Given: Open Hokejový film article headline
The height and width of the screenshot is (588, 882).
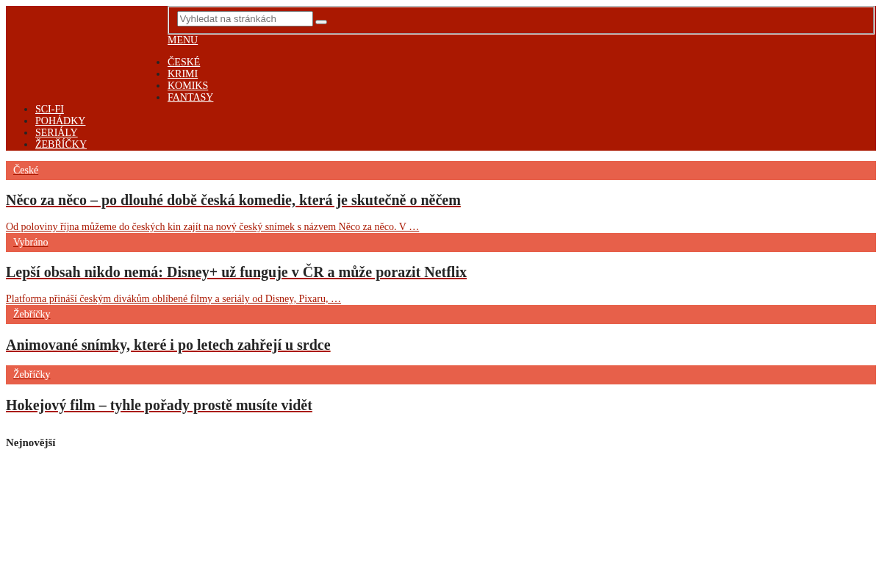Looking at the screenshot, I should [159, 405].
